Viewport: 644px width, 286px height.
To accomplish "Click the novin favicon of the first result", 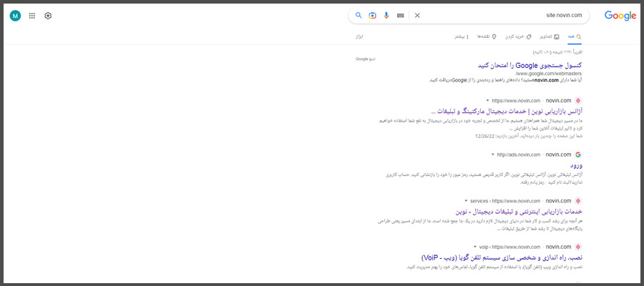I will pyautogui.click(x=578, y=101).
